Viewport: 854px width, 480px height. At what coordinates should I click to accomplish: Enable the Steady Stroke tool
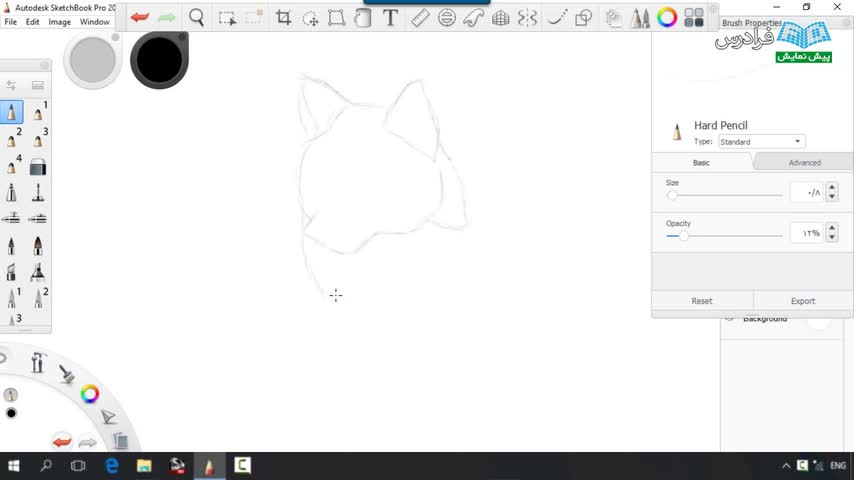pos(557,17)
